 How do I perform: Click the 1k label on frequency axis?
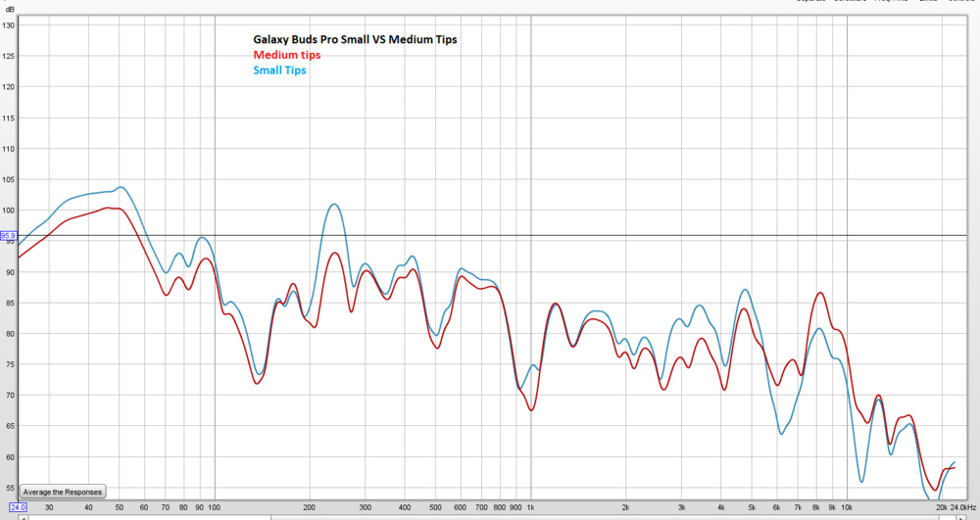(530, 507)
